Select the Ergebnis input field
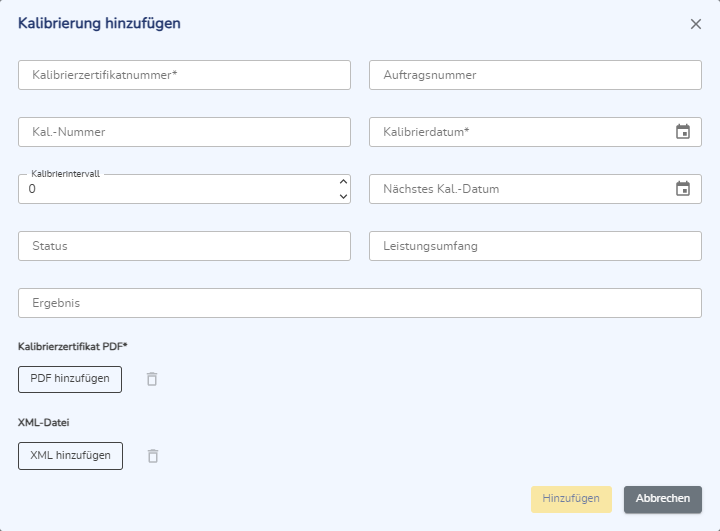The image size is (720, 531). (360, 303)
